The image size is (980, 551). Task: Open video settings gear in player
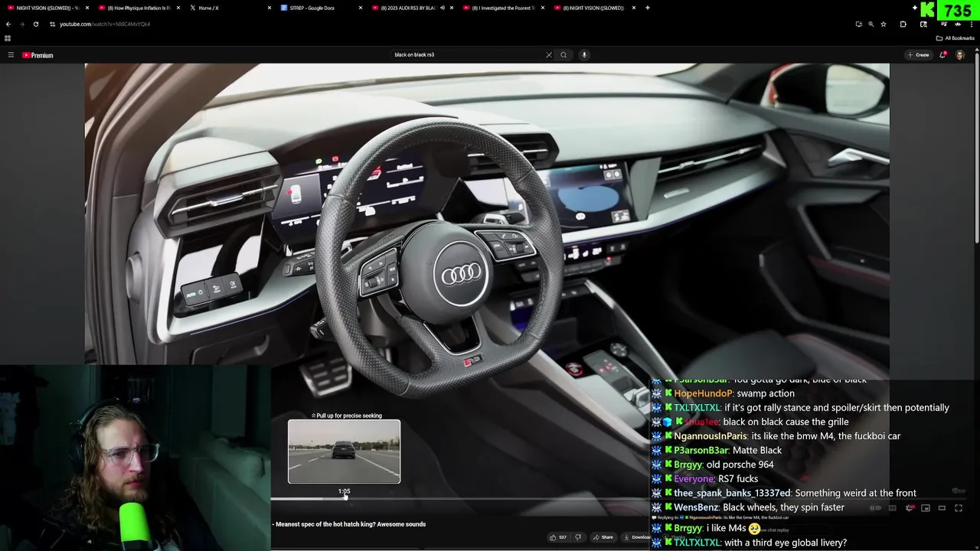(910, 508)
